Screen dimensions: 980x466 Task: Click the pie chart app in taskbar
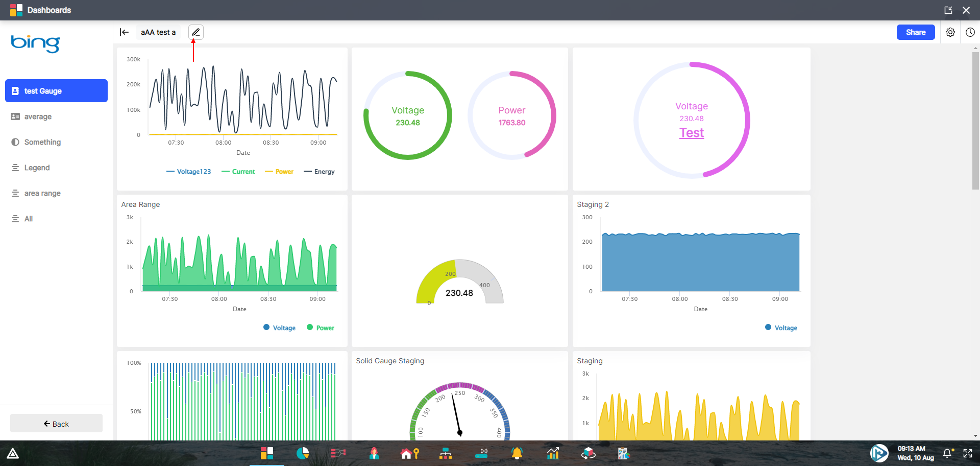point(303,453)
